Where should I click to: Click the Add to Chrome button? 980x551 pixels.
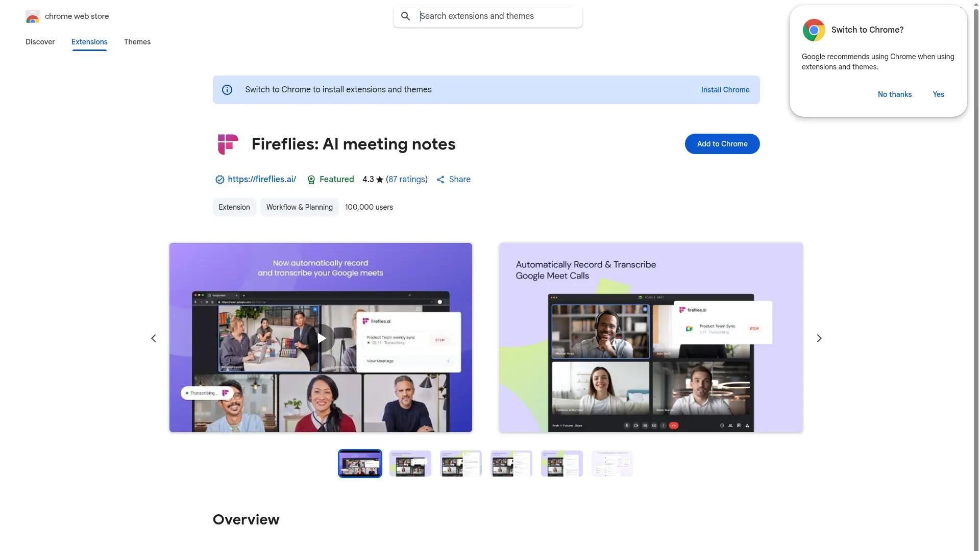tap(722, 144)
